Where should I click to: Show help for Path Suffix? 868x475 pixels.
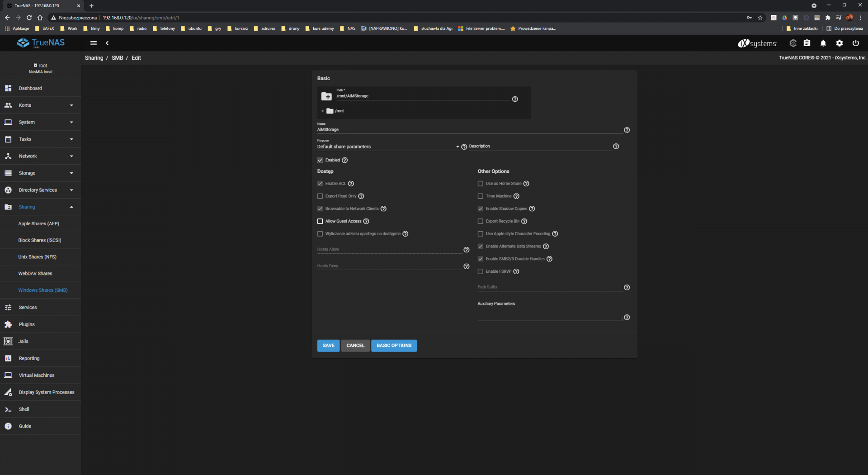point(627,287)
